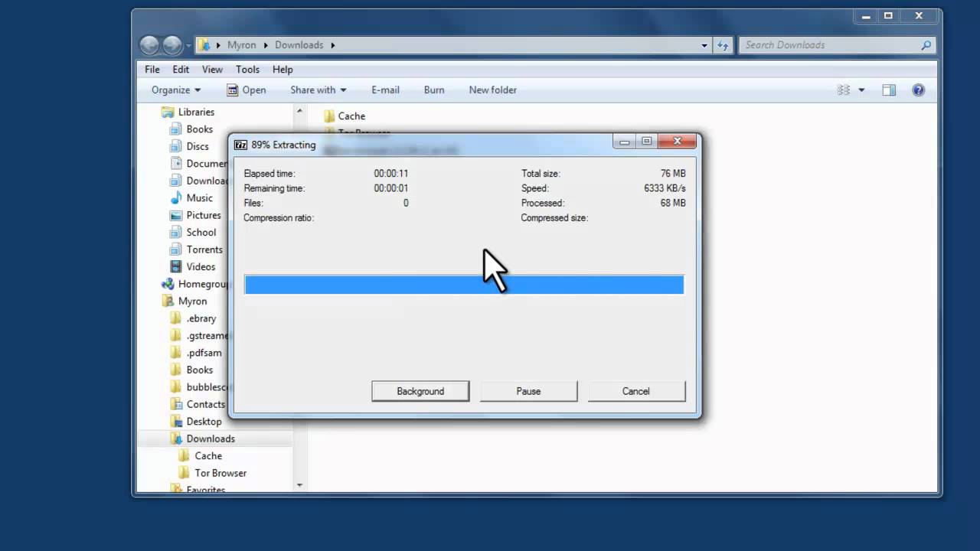Select the Discs library
980x551 pixels.
[198, 146]
